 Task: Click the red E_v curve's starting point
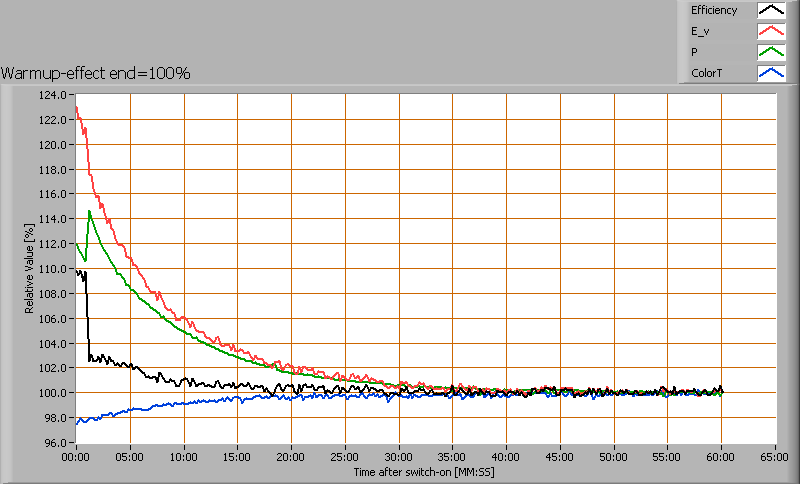coord(77,107)
